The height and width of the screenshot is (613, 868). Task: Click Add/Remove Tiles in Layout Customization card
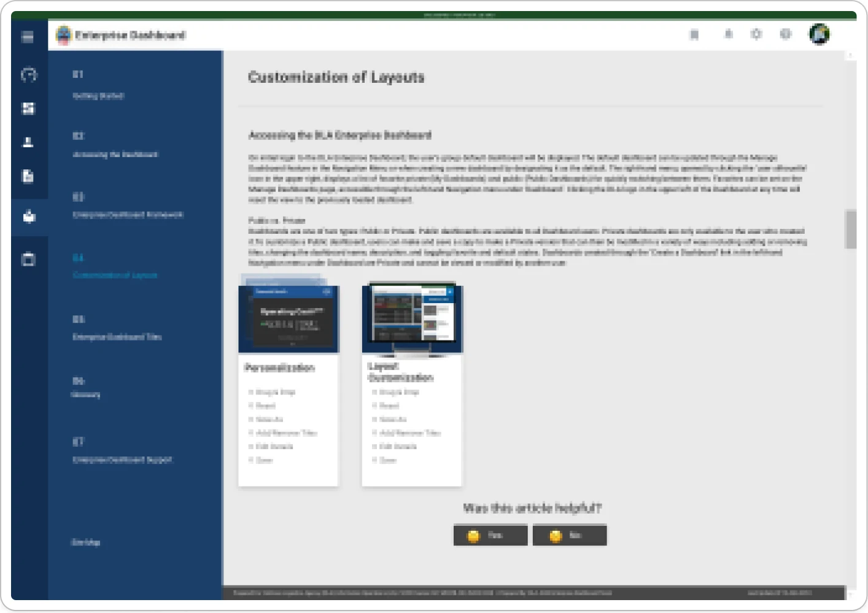click(x=410, y=433)
